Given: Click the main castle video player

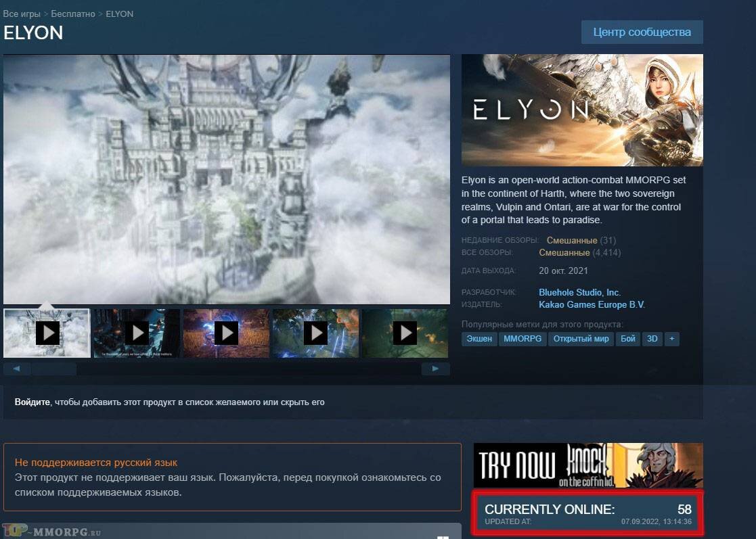Looking at the screenshot, I should (x=227, y=179).
